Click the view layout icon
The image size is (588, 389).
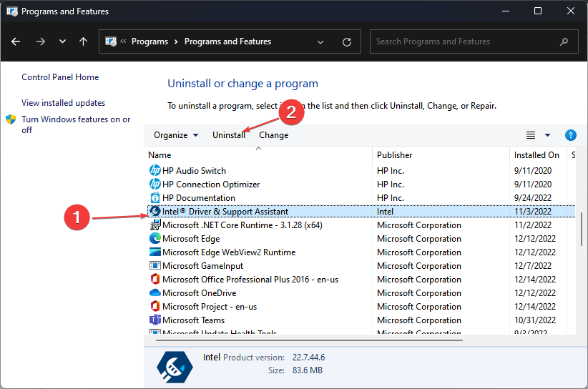coord(531,135)
